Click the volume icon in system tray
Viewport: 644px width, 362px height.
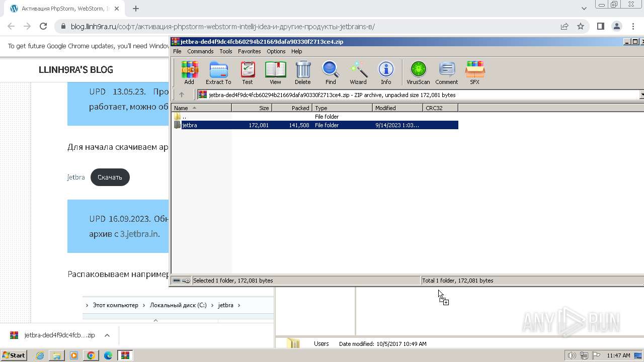[572, 355]
